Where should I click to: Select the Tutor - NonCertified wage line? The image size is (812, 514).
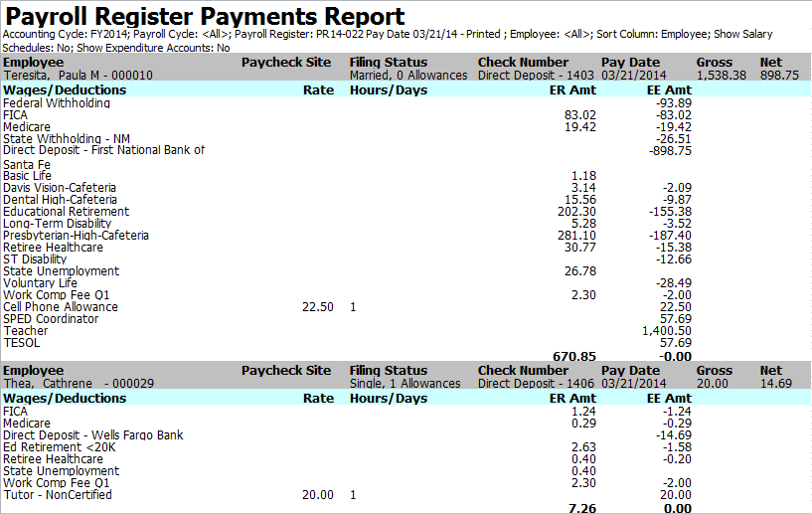tap(58, 494)
